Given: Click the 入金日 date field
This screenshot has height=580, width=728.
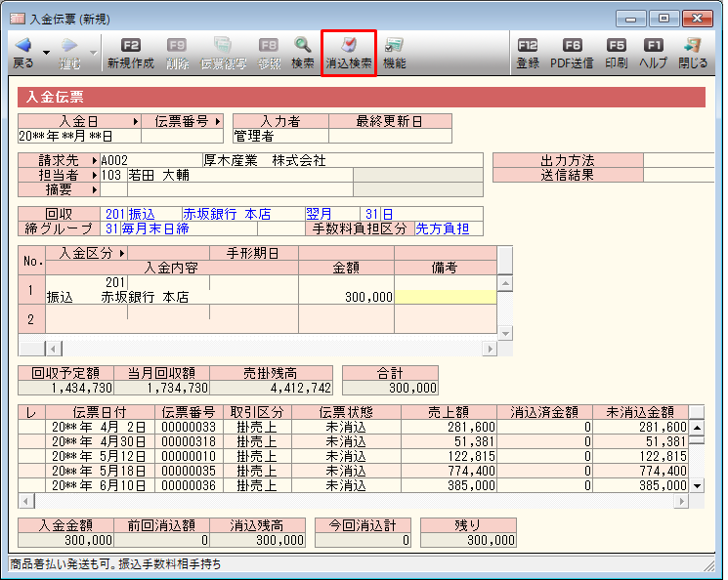Looking at the screenshot, I should pos(79,136).
